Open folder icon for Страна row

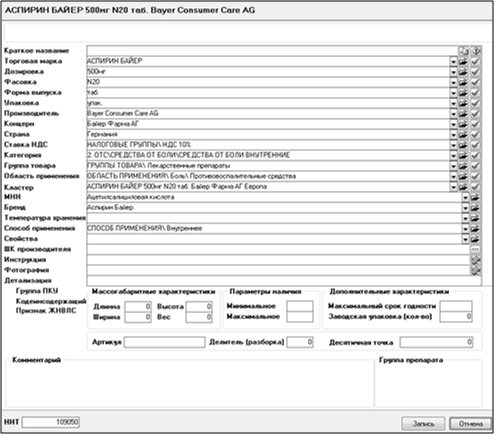point(463,134)
